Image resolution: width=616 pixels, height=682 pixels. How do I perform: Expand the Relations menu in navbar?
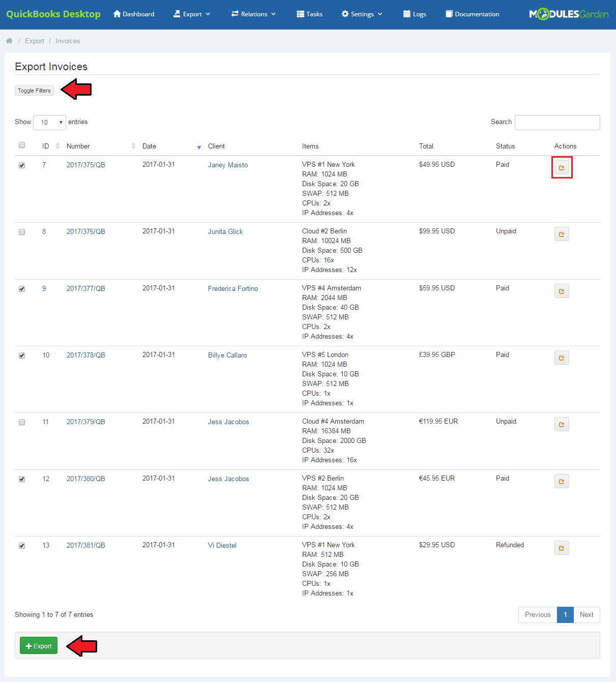[x=253, y=14]
